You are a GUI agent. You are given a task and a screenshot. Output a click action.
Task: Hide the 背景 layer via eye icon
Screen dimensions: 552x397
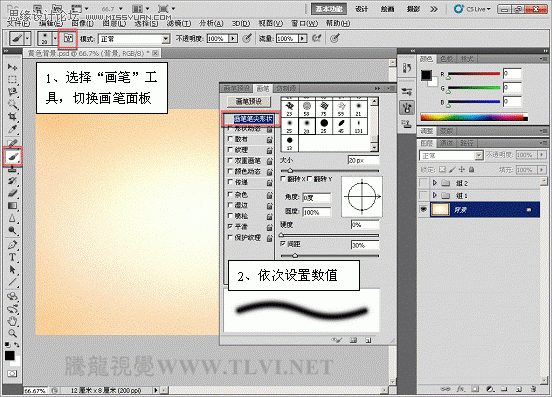coord(424,210)
